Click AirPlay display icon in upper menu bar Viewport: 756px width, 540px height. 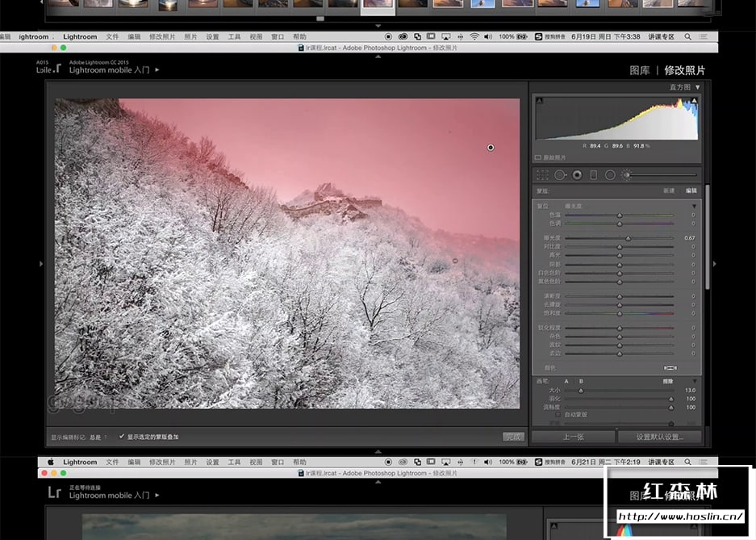446,36
